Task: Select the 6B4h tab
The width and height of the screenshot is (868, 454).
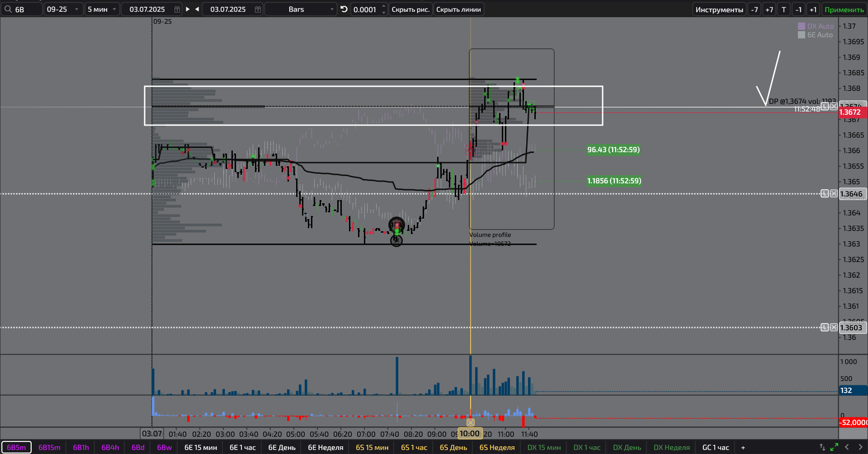Action: (110, 447)
